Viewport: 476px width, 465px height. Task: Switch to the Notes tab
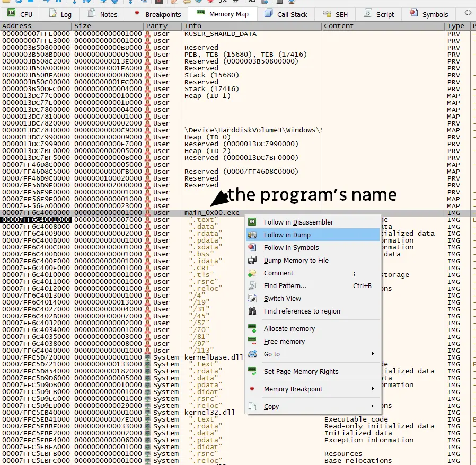[101, 14]
